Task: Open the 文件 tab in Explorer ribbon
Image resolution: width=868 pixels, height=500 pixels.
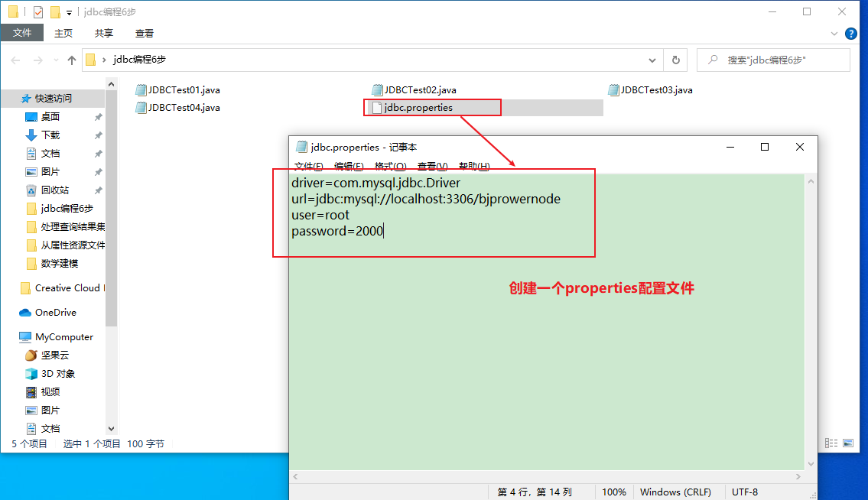Action: tap(22, 33)
